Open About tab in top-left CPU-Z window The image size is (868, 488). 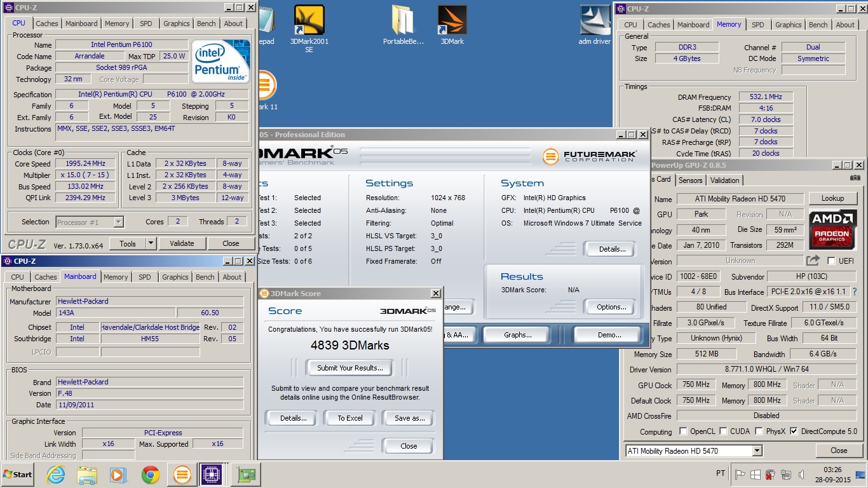233,24
